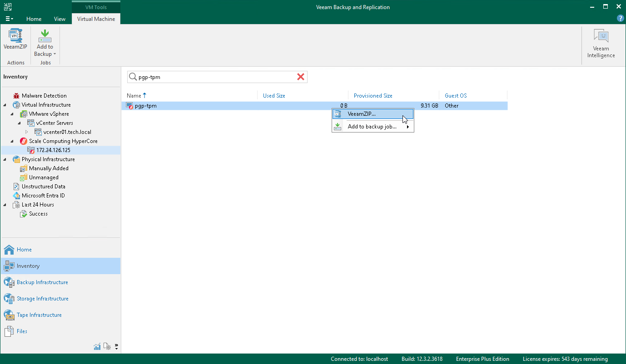
Task: Open the Tape Infrastructure view
Action: point(60,315)
